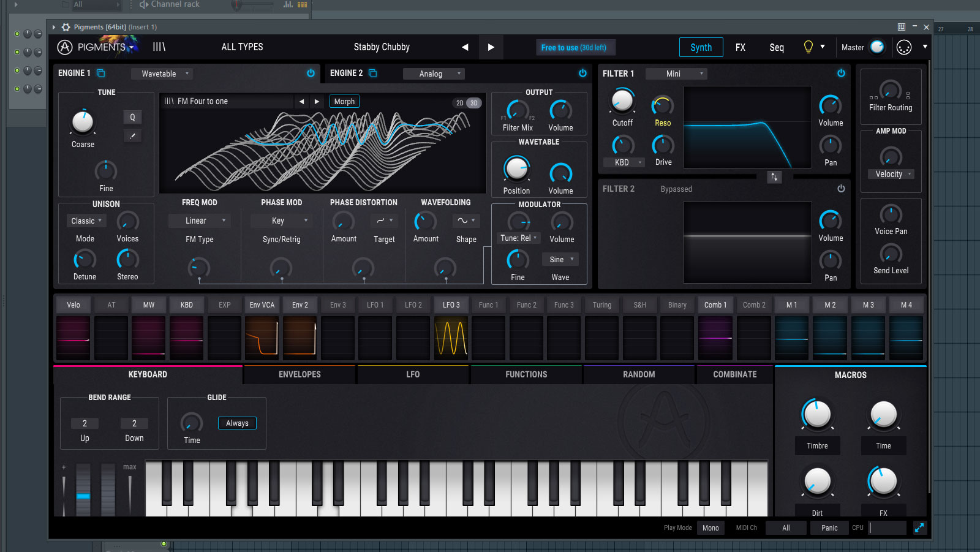The image size is (980, 552).
Task: Click the Master volume knob
Action: pyautogui.click(x=877, y=47)
